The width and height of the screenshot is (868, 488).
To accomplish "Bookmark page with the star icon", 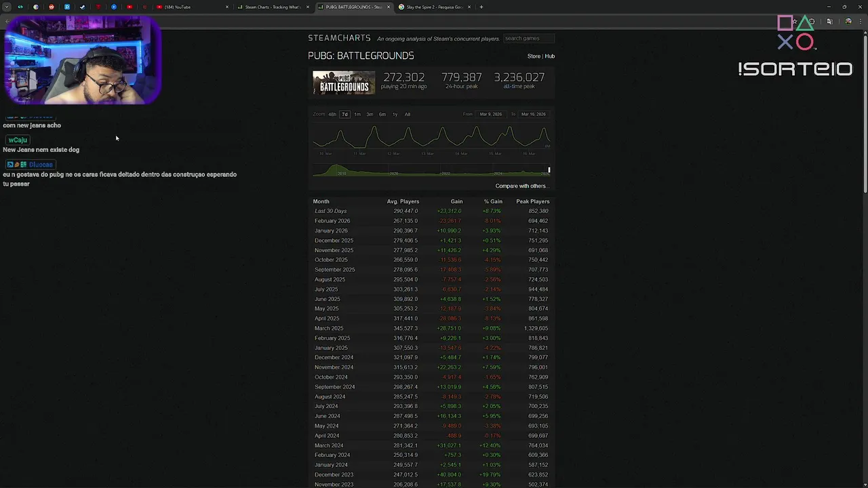I will [795, 22].
